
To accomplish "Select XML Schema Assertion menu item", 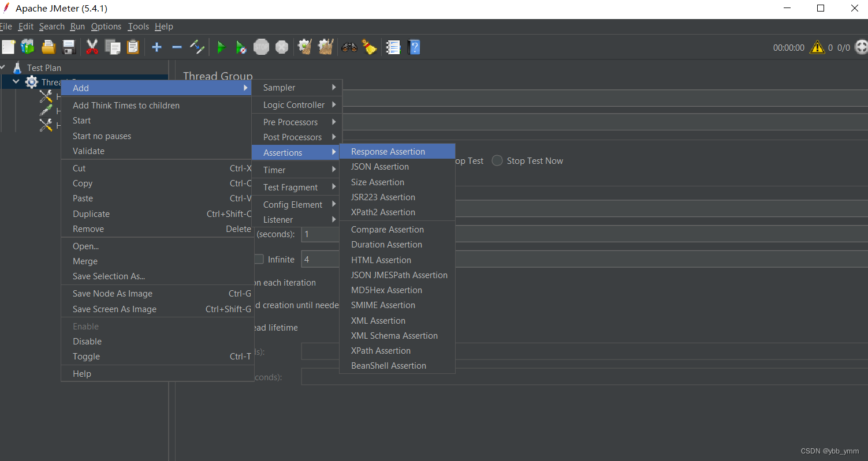I will (x=397, y=335).
